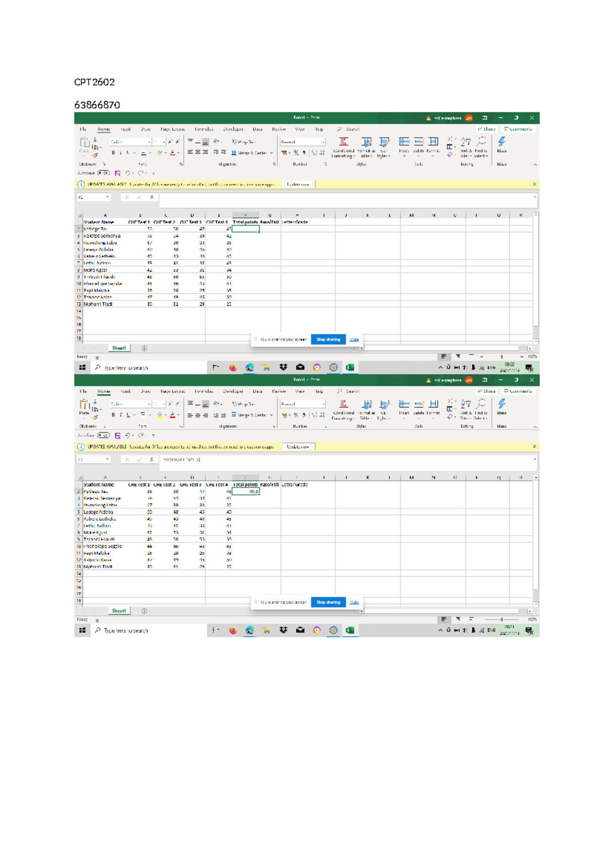
Task: Open Name Box dropdown in first Excel screenshot
Action: pos(107,197)
